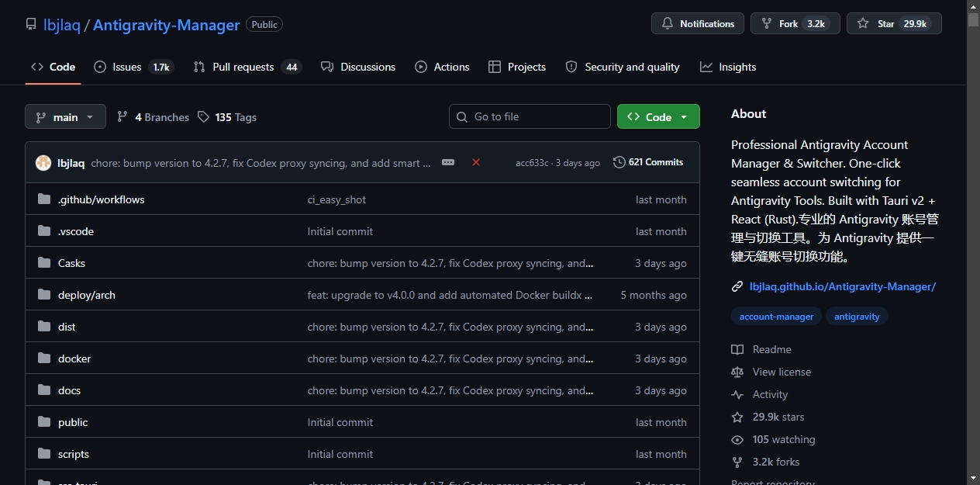The width and height of the screenshot is (980, 485).
Task: View 621 Commits history
Action: coord(648,162)
